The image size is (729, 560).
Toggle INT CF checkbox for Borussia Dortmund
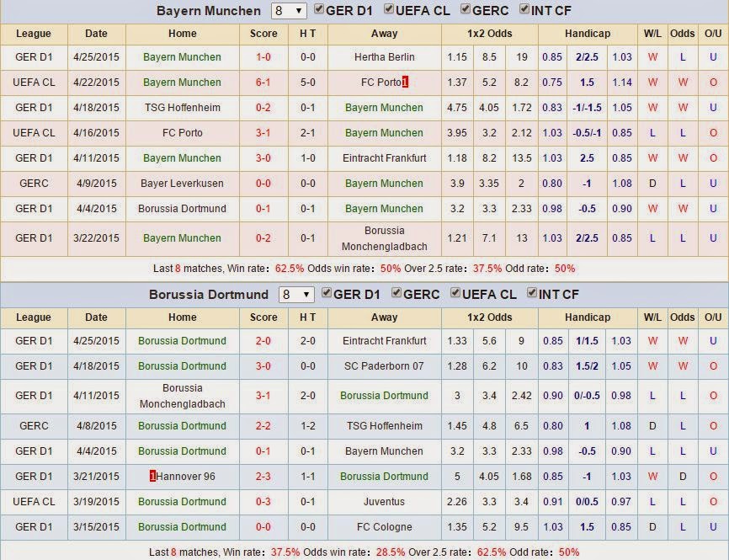click(x=532, y=293)
